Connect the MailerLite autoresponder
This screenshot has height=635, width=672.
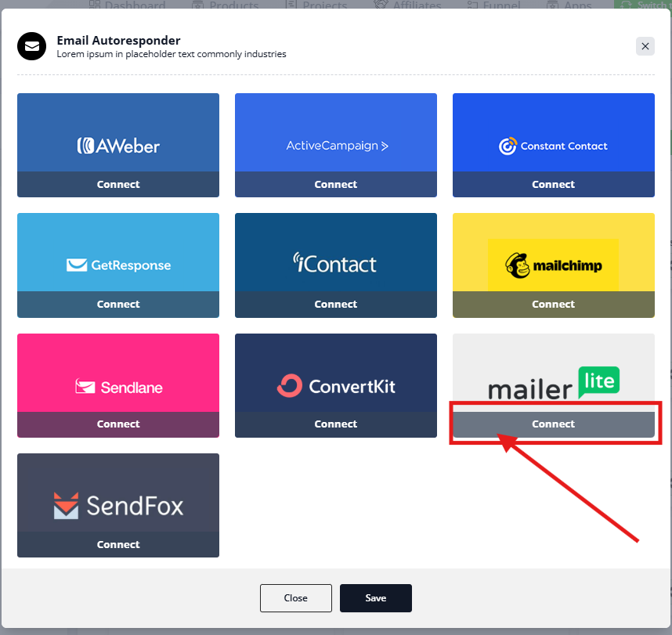553,424
